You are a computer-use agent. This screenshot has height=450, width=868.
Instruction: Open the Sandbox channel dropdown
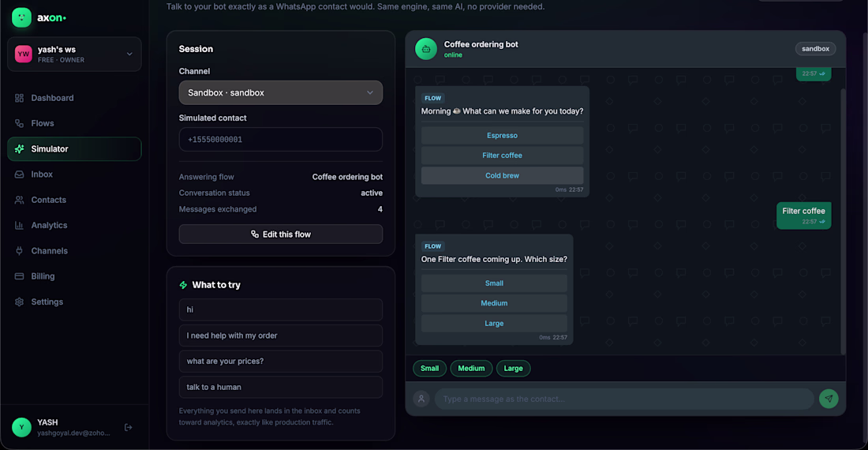tap(280, 92)
